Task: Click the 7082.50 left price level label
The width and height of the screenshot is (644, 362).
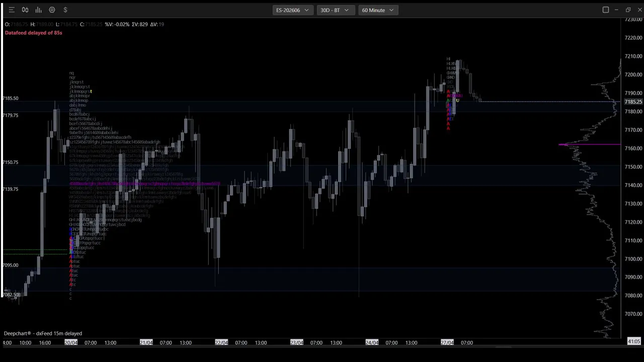Action: (10, 295)
